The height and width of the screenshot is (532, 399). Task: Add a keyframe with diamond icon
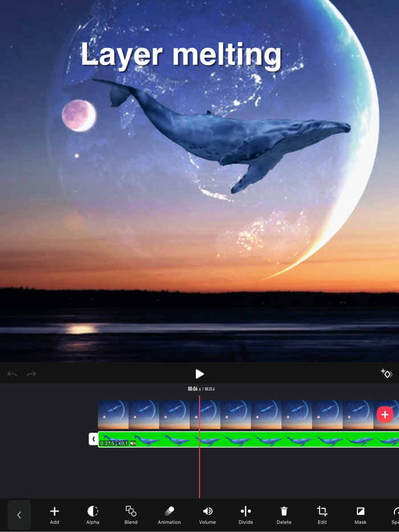tap(386, 374)
